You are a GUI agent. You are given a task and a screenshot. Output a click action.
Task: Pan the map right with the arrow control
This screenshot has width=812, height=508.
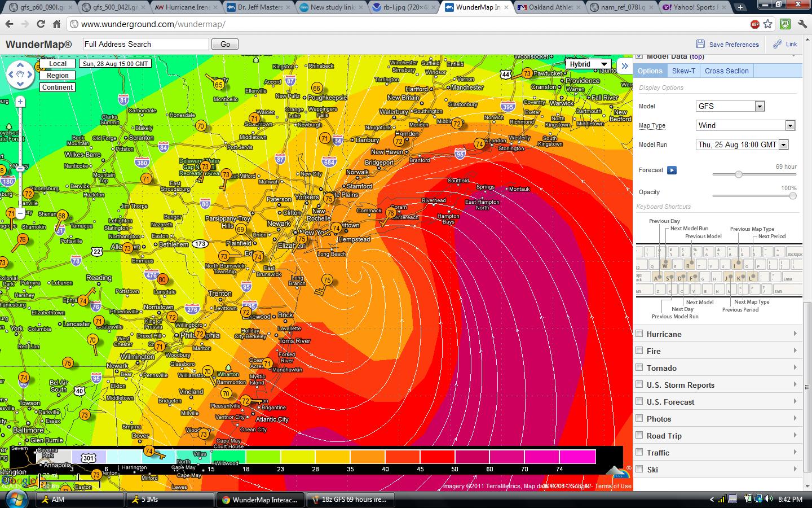pyautogui.click(x=30, y=74)
